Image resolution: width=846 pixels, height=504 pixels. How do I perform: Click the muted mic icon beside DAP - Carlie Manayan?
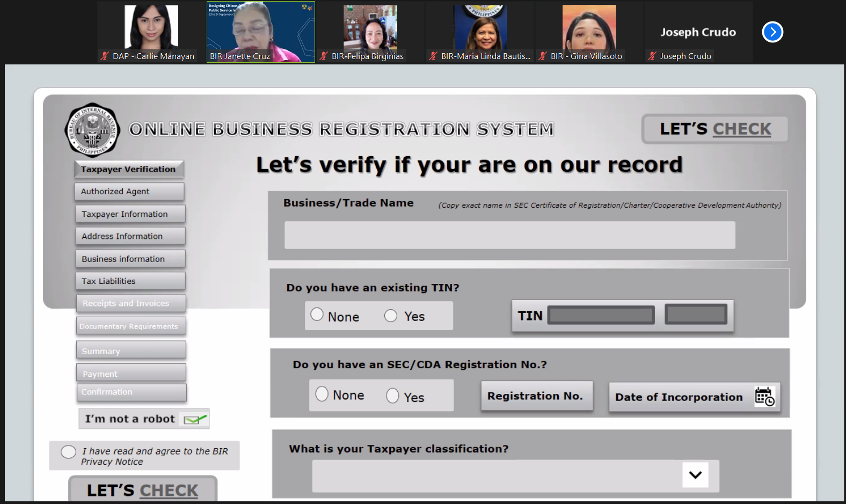point(105,56)
